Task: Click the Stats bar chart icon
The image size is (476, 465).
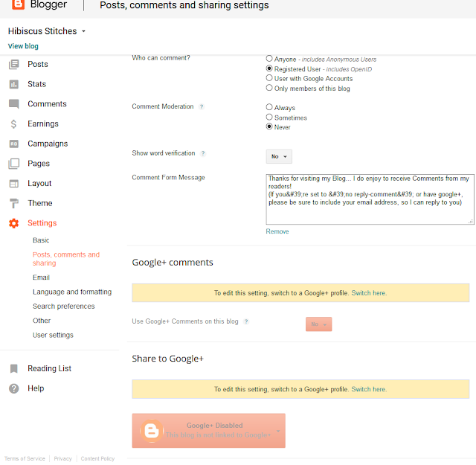Action: [13, 84]
